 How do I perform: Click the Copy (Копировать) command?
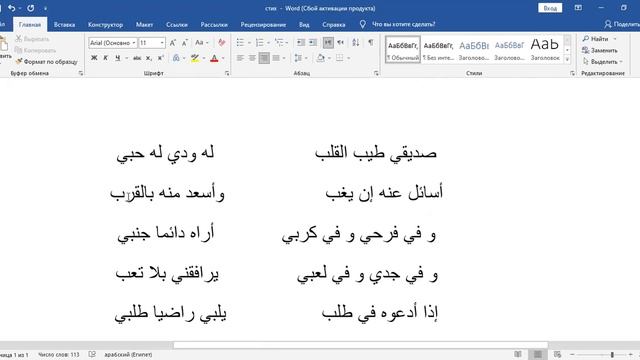coord(35,50)
